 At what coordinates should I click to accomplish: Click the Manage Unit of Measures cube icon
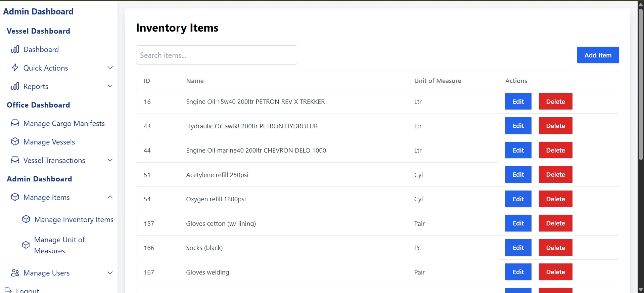(x=26, y=245)
